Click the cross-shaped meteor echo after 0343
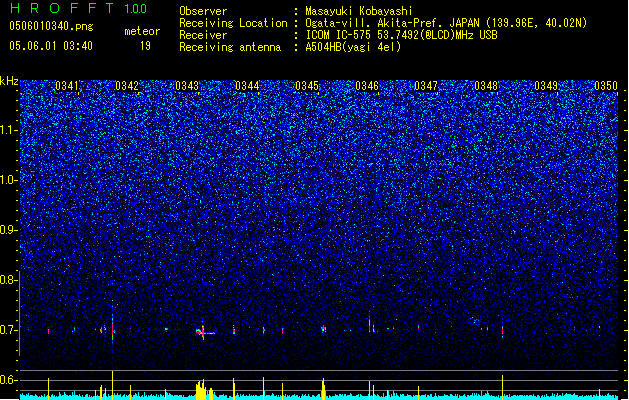The image size is (629, 400). click(x=204, y=332)
